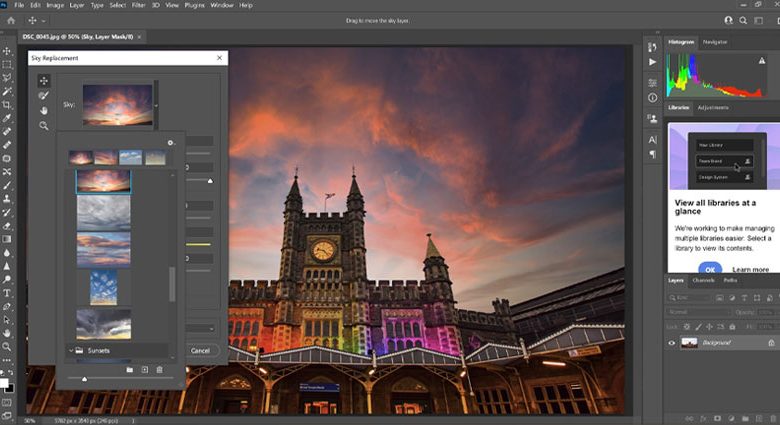Delete the selected sky with trash icon
This screenshot has width=780, height=425.
[160, 370]
